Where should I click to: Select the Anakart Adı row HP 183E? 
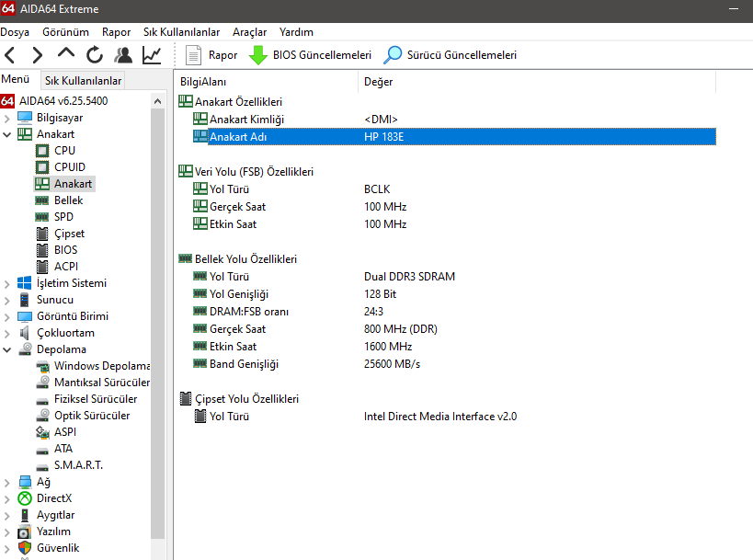pos(454,137)
